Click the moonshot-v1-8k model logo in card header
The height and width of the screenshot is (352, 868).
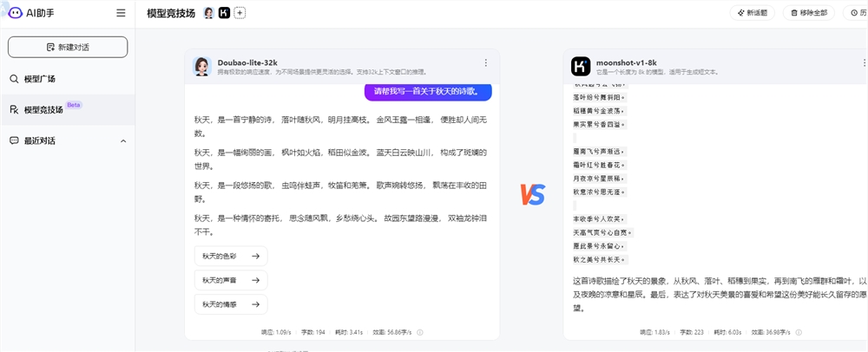581,66
